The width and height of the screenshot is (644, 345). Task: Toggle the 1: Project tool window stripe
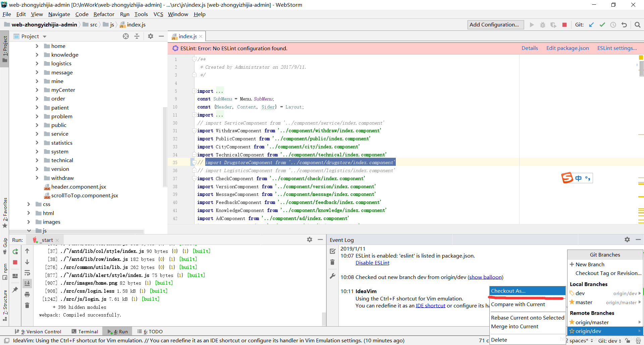pyautogui.click(x=5, y=50)
